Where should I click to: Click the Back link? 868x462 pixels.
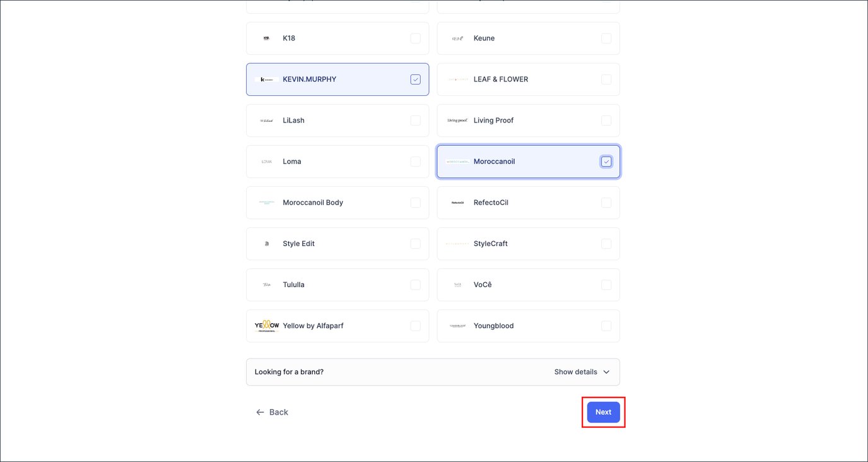(278, 412)
